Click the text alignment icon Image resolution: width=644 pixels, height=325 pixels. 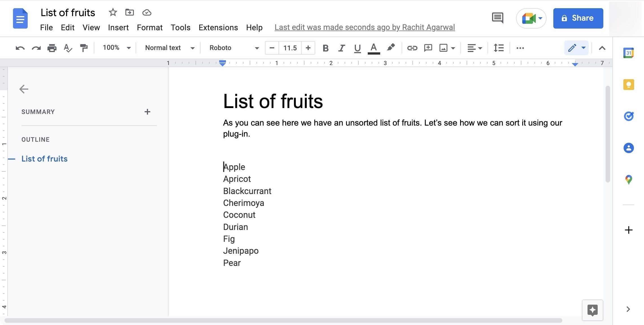473,47
